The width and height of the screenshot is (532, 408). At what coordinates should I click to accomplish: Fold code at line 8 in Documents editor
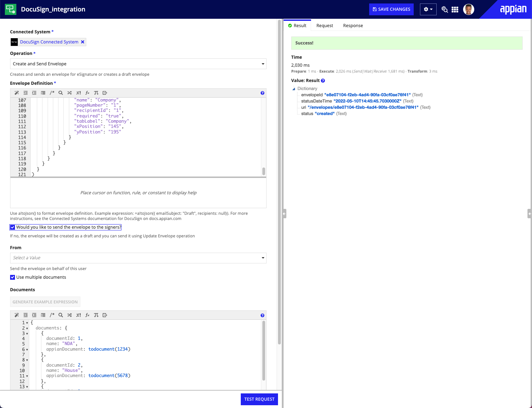point(27,360)
